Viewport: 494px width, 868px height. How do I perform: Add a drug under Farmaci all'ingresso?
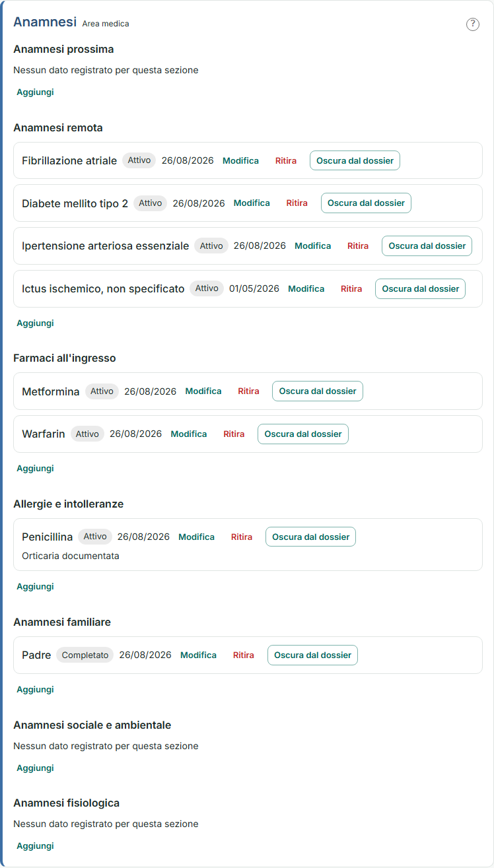35,469
